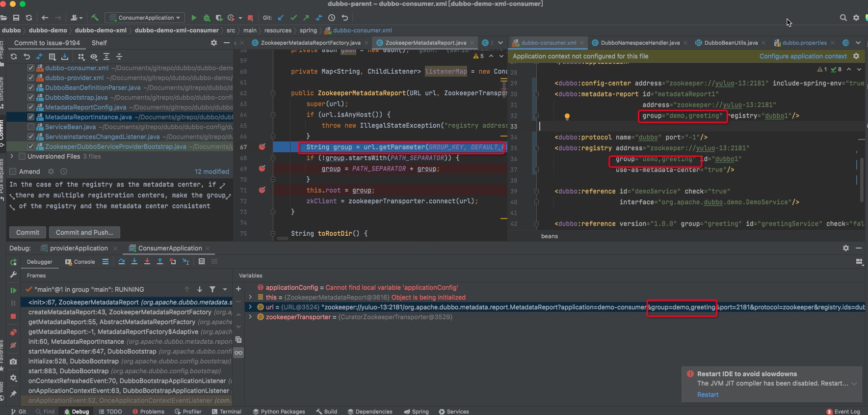
Task: Uncheck DubboBeanDefinitionParser.java checkbox
Action: point(31,87)
